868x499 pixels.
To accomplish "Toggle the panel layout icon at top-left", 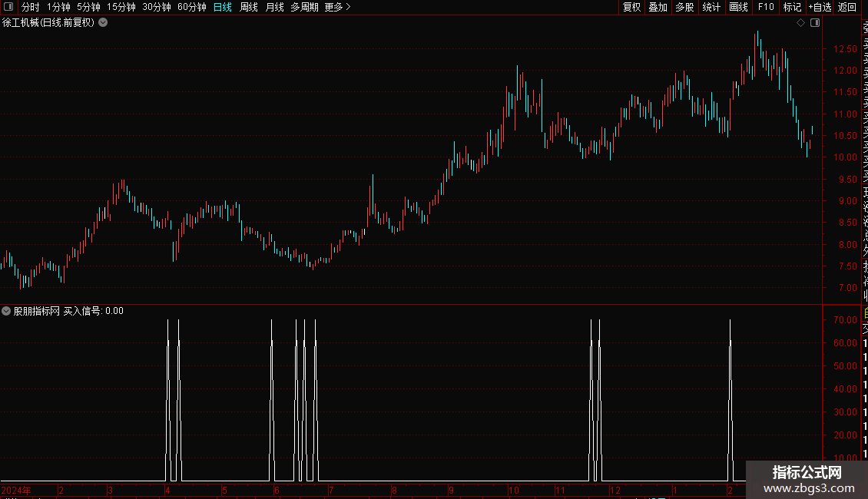I will (x=8, y=7).
